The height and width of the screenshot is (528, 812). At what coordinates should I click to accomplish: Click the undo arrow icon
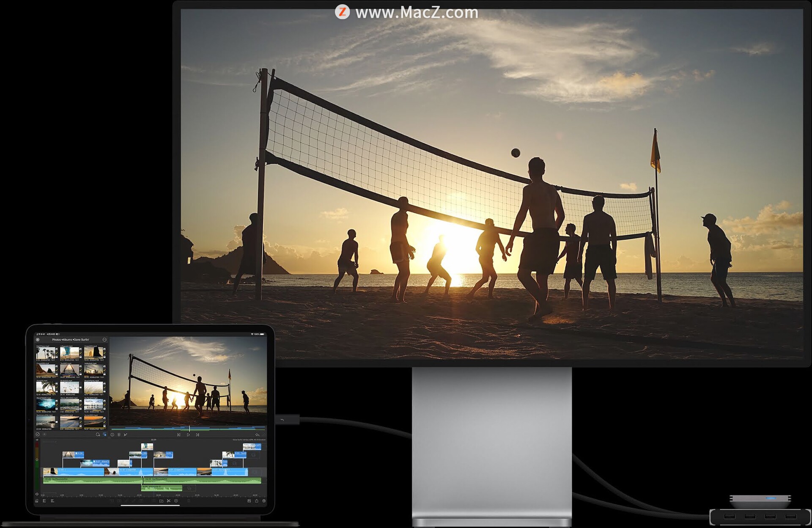tap(257, 434)
